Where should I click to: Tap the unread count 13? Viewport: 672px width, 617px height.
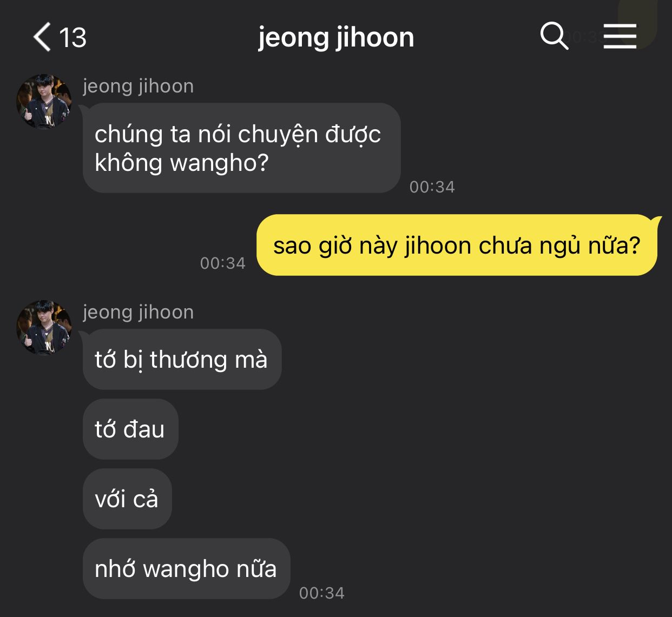pos(73,38)
